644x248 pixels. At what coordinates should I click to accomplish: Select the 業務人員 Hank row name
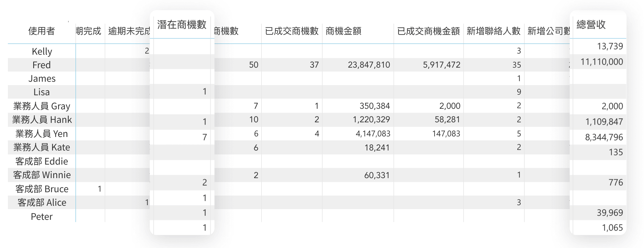(x=42, y=120)
